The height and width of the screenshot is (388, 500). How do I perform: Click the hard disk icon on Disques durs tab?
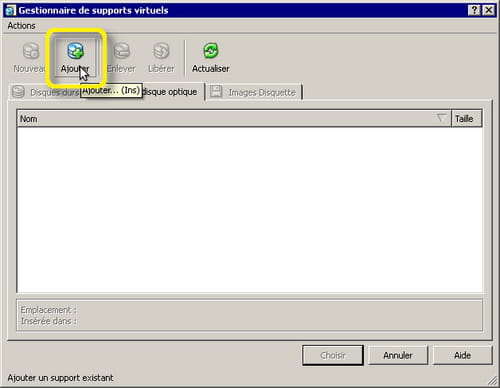(18, 92)
